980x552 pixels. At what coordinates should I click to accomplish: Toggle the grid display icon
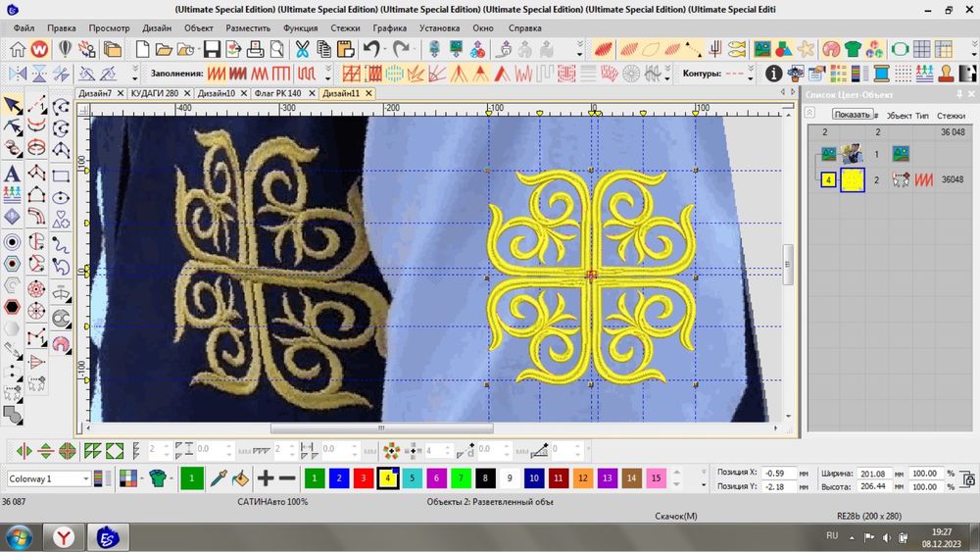pos(922,49)
